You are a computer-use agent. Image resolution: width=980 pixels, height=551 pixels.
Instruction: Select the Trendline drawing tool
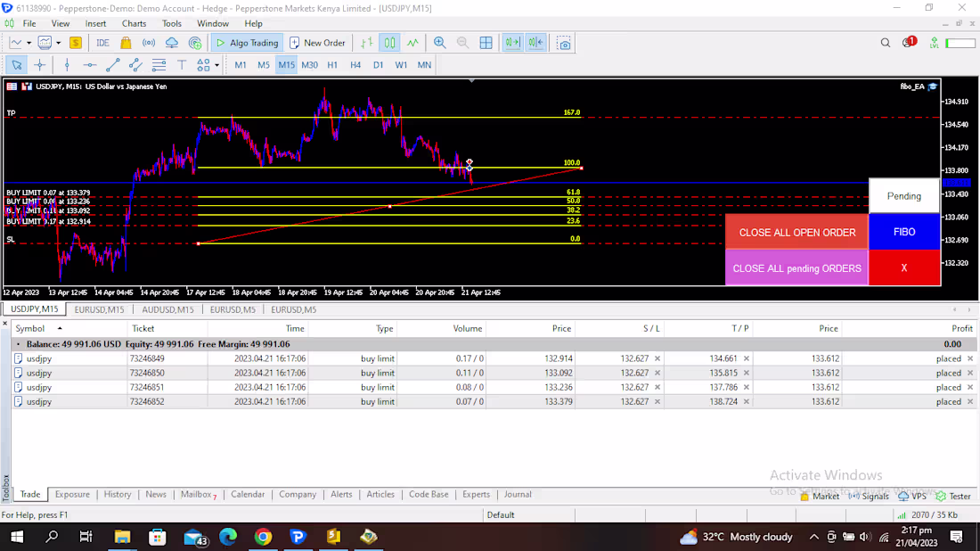pyautogui.click(x=111, y=64)
